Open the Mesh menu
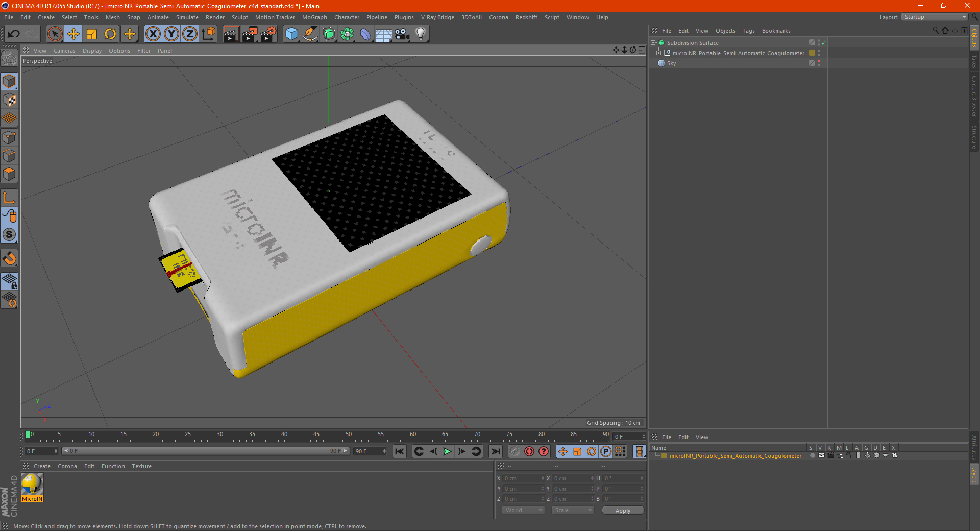 tap(112, 17)
